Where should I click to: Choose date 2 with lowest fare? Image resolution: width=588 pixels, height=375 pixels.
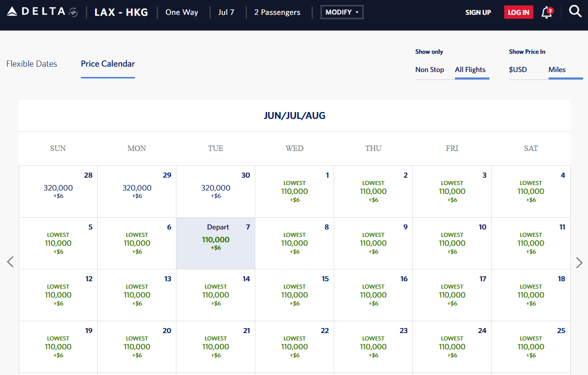pyautogui.click(x=373, y=191)
